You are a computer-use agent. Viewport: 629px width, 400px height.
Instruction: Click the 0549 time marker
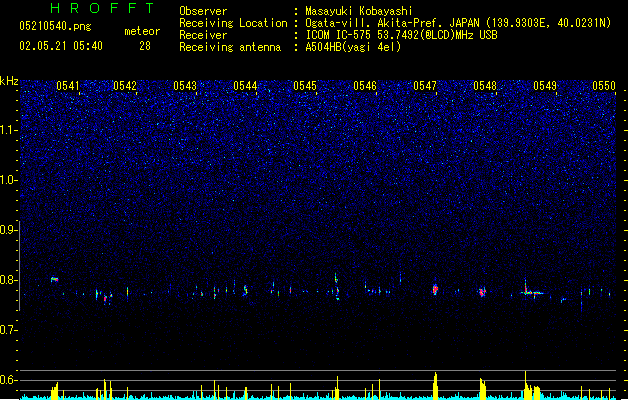pyautogui.click(x=545, y=86)
